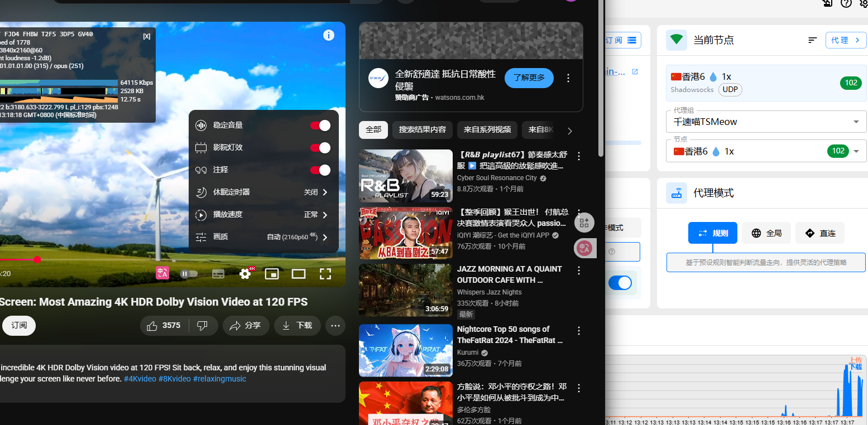The height and width of the screenshot is (425, 868).
Task: Click the YouTube page vertical scrollbar
Action: [x=601, y=78]
